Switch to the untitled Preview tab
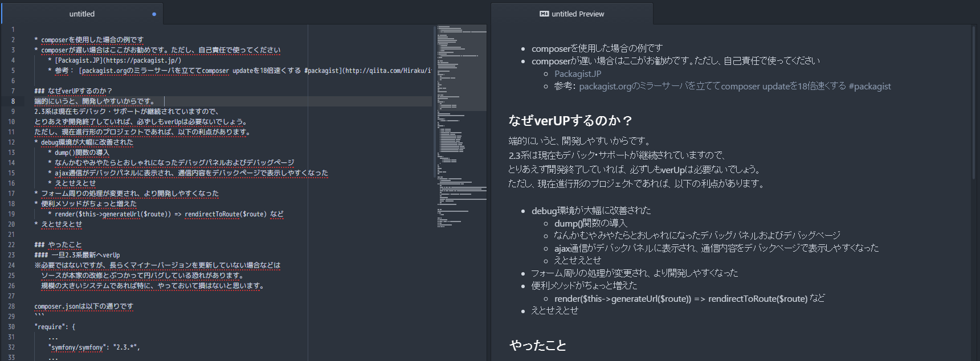The height and width of the screenshot is (361, 980). [x=571, y=14]
